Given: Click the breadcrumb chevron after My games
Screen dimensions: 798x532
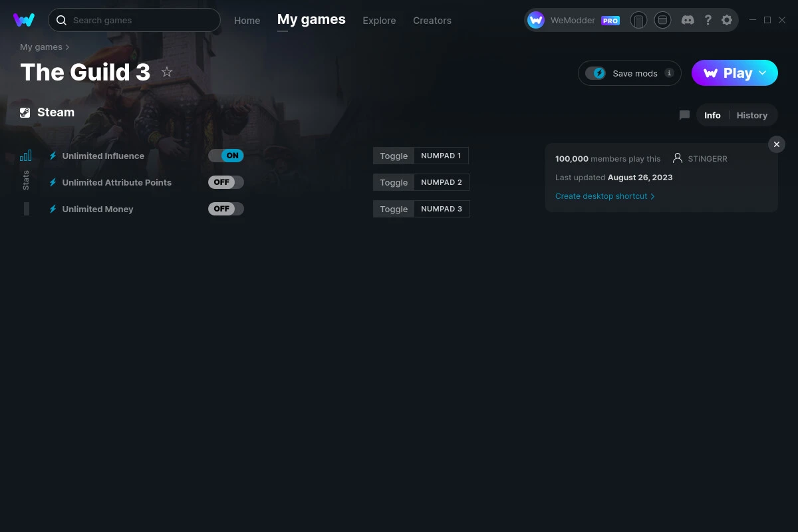Looking at the screenshot, I should tap(67, 47).
